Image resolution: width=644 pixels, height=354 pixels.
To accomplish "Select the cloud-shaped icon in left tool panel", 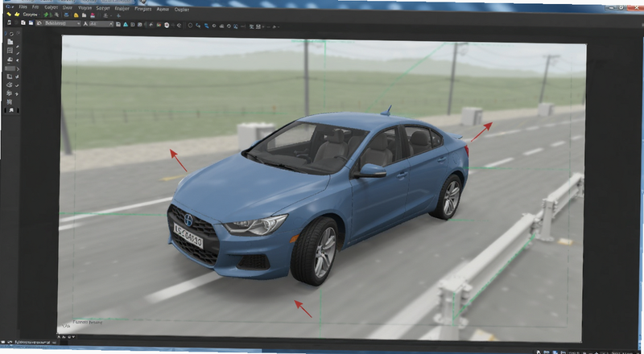I will pos(10,60).
